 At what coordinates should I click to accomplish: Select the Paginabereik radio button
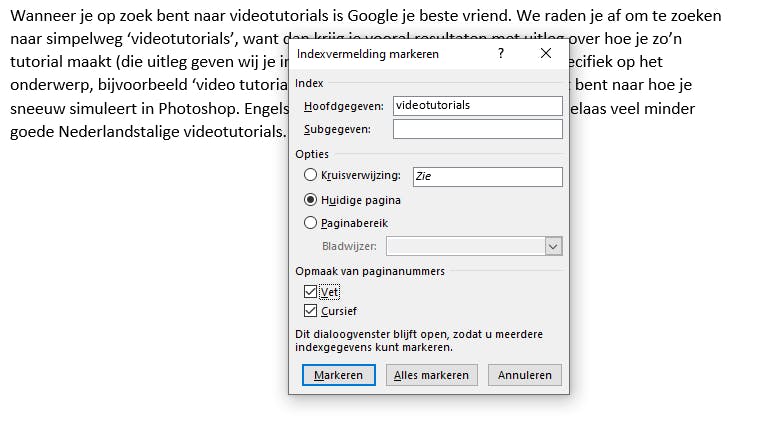(310, 223)
